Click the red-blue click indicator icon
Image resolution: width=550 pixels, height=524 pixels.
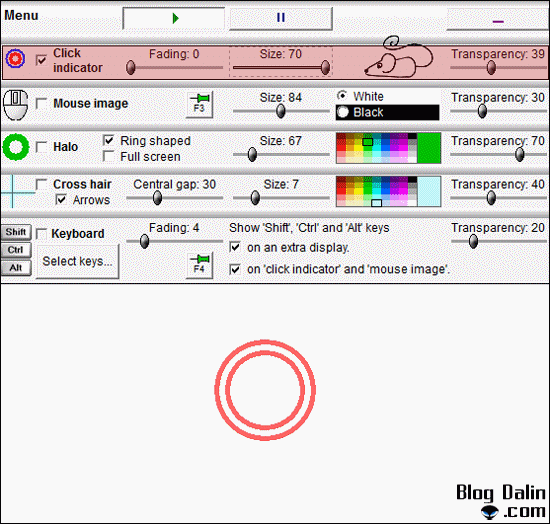(15, 59)
